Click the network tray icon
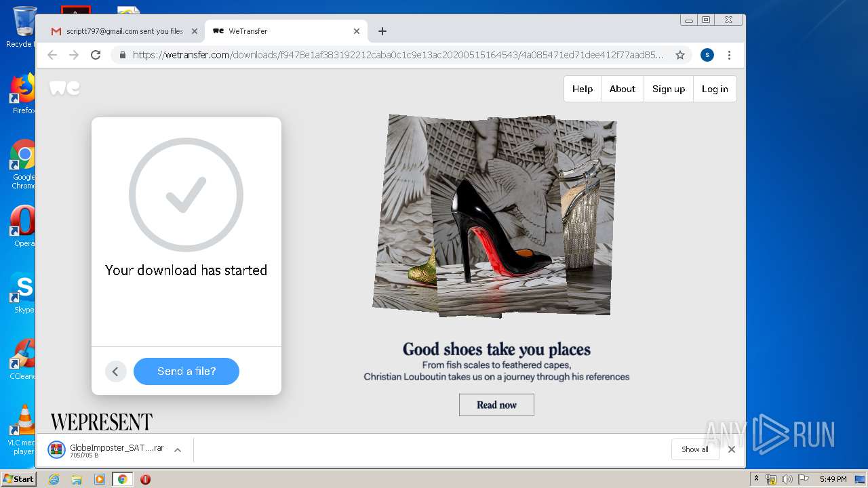 (x=771, y=479)
